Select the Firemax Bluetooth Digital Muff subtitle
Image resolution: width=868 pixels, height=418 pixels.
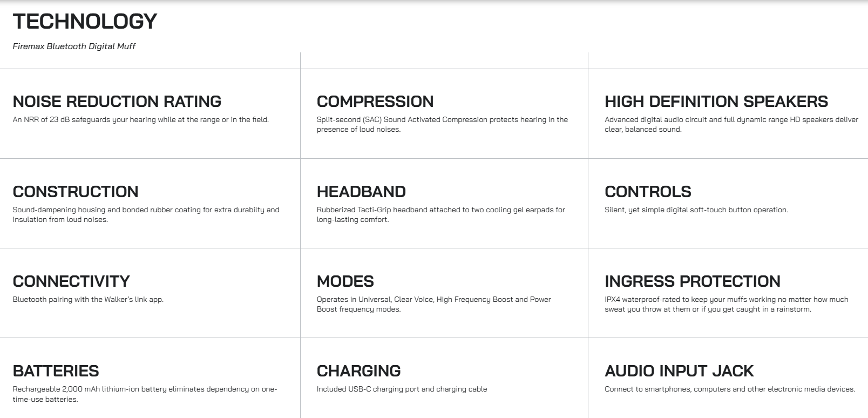click(74, 46)
